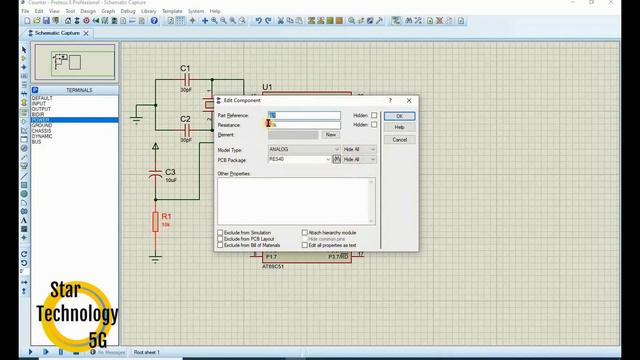Open the PCB Package RES40 dropdown
The image size is (640, 360).
point(300,159)
